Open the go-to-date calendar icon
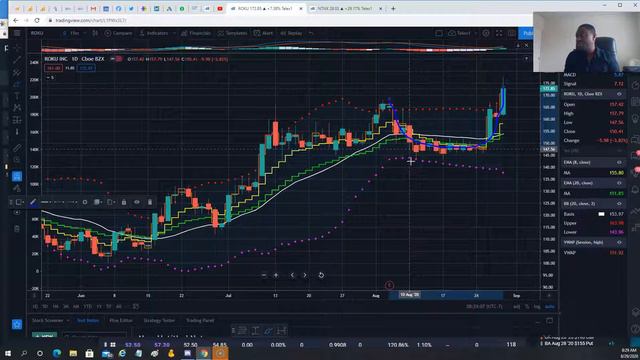 pos(136,307)
